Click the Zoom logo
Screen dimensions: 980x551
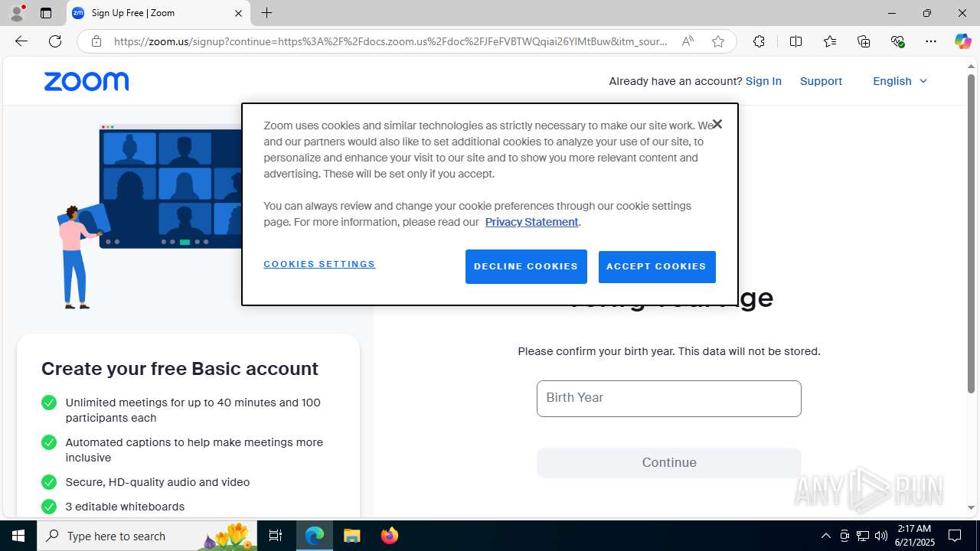pyautogui.click(x=87, y=81)
